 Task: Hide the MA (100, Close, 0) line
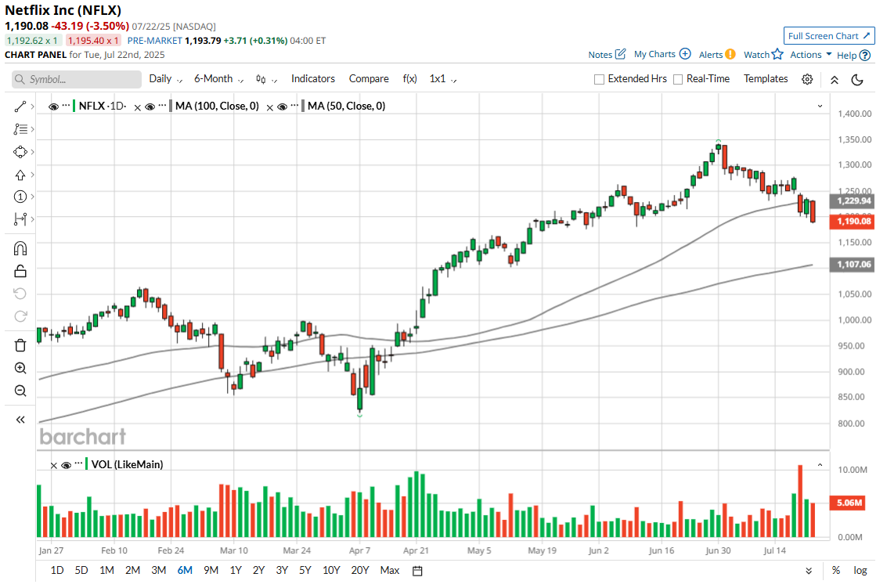pos(150,106)
